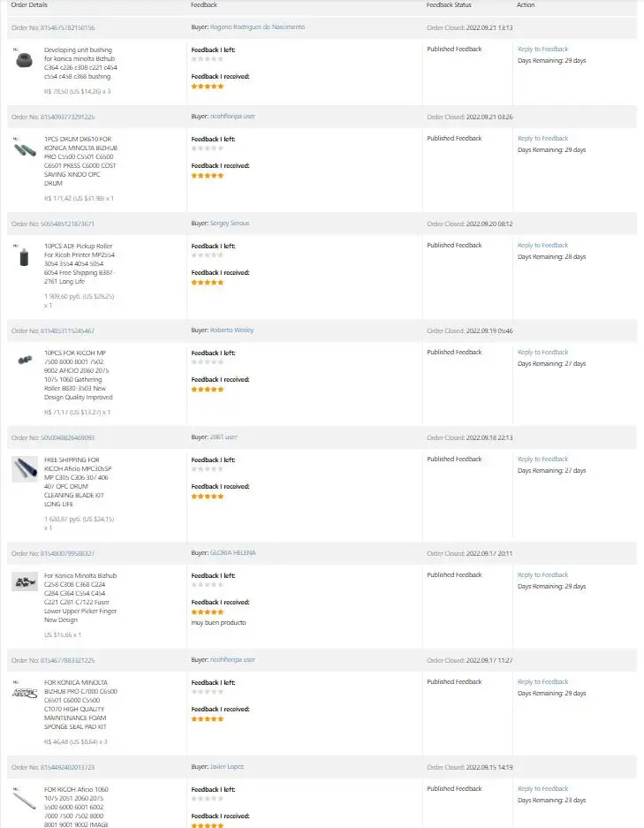The image size is (644, 828).
Task: Click the "2861 user" buyer link
Action: pyautogui.click(x=224, y=437)
